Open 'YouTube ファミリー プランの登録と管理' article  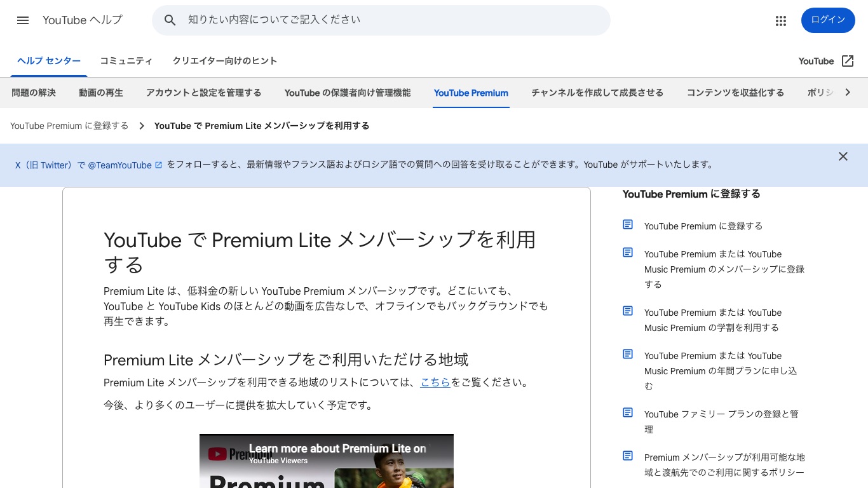(x=721, y=422)
